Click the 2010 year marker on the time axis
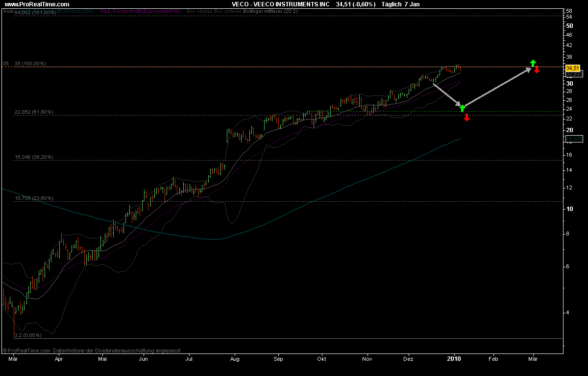Viewport: 588px width, 376px height. pyautogui.click(x=454, y=359)
